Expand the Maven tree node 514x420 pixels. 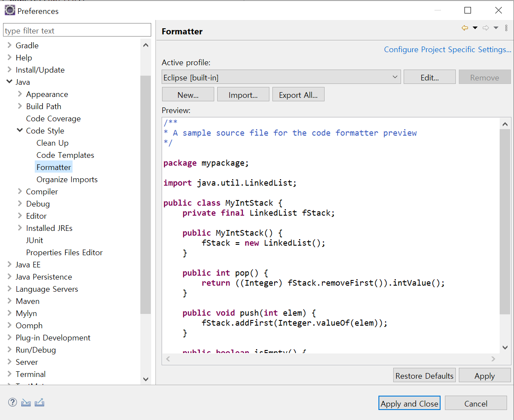tap(10, 301)
